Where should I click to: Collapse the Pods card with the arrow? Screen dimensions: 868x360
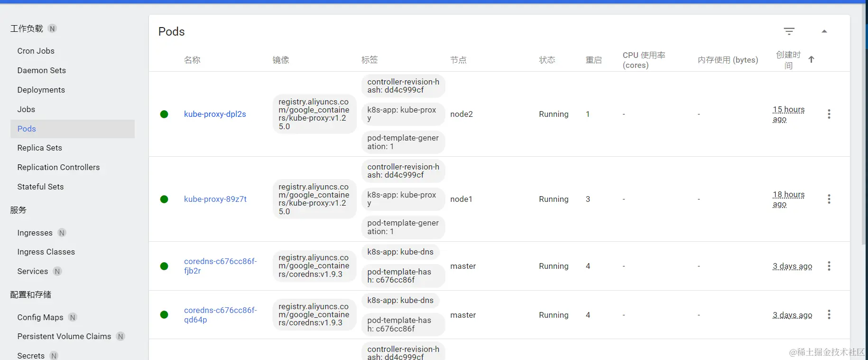[824, 31]
